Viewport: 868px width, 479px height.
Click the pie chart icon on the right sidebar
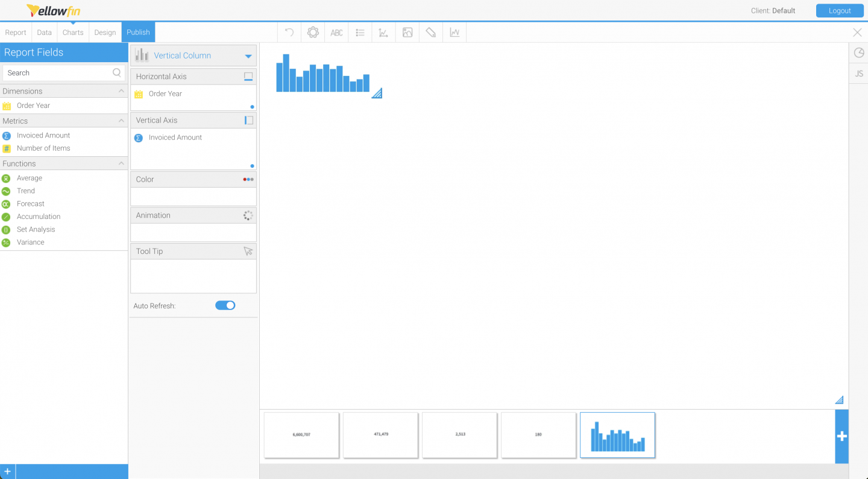tap(858, 53)
